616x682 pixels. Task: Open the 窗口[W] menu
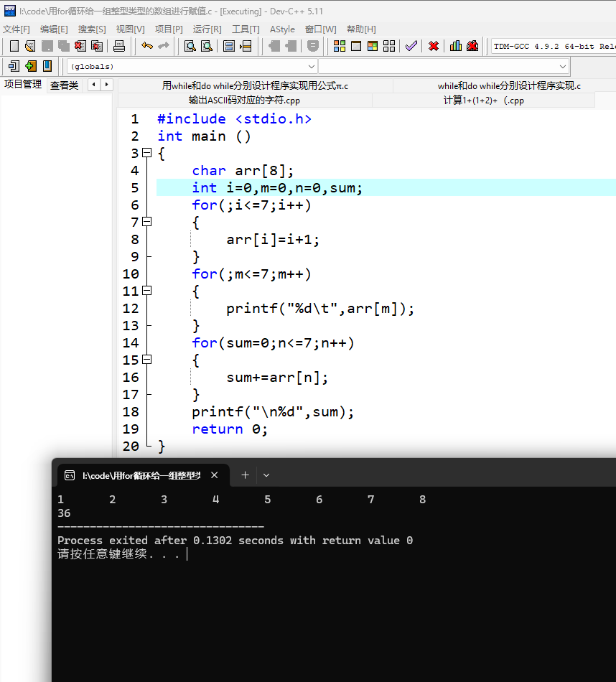pos(321,29)
